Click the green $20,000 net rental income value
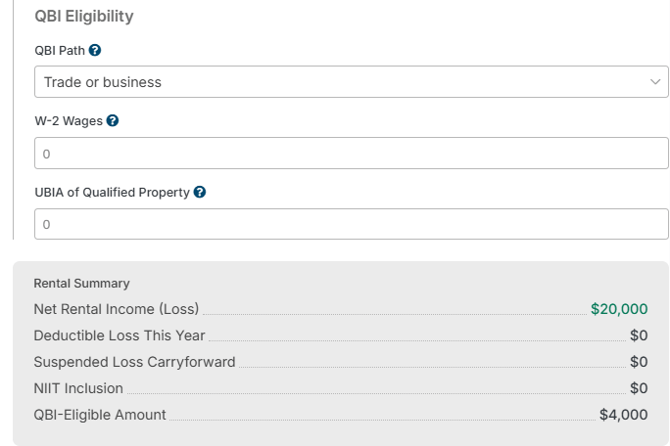The image size is (670, 446). pyautogui.click(x=619, y=309)
